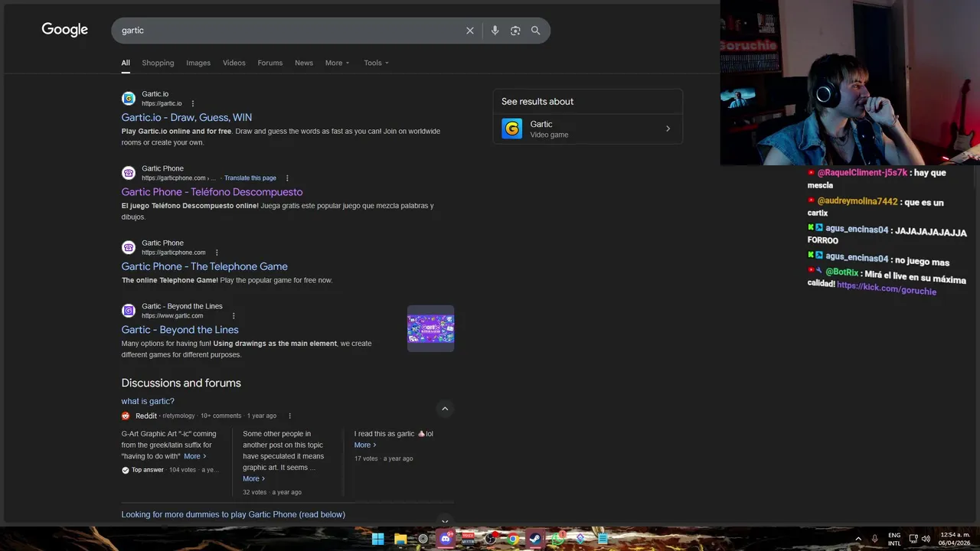Open the Notepad icon in the taskbar
The width and height of the screenshot is (980, 551).
(x=603, y=539)
